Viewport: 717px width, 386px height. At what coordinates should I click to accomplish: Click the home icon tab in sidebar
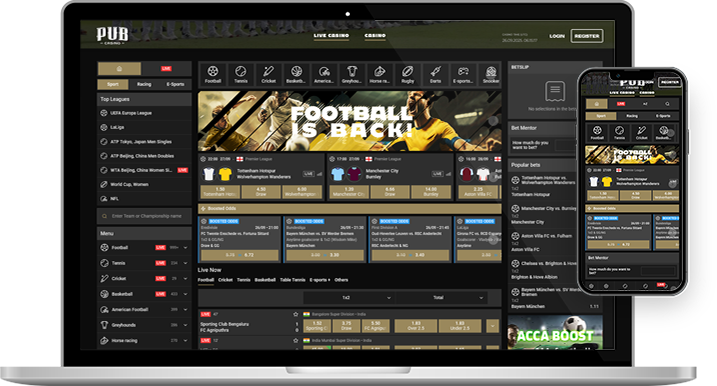tap(119, 69)
